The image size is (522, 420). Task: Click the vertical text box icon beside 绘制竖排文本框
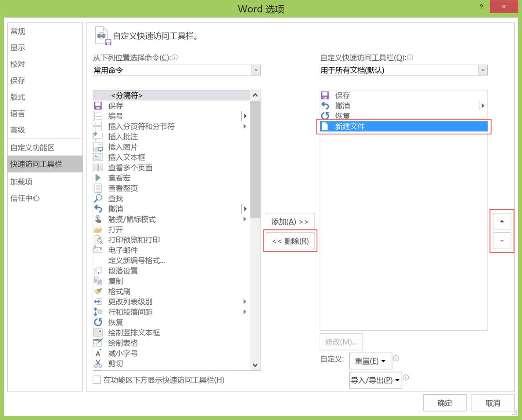pos(98,332)
